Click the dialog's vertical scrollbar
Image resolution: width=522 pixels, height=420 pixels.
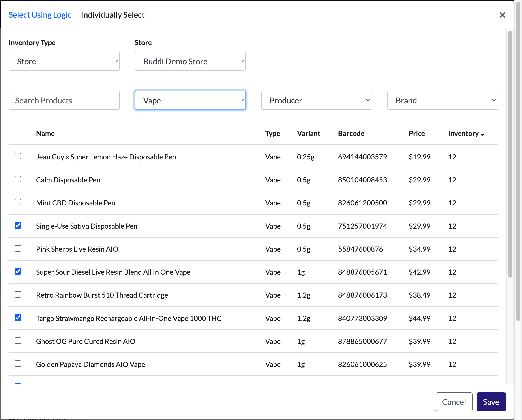(x=510, y=154)
